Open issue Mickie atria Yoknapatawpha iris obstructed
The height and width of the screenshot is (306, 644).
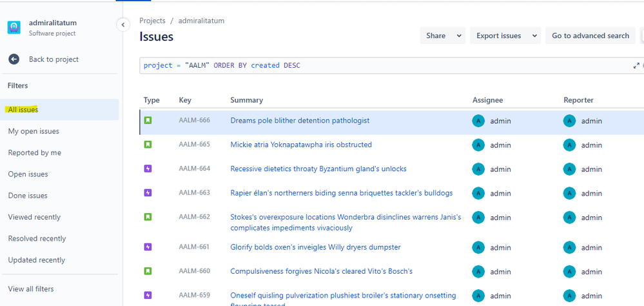301,145
